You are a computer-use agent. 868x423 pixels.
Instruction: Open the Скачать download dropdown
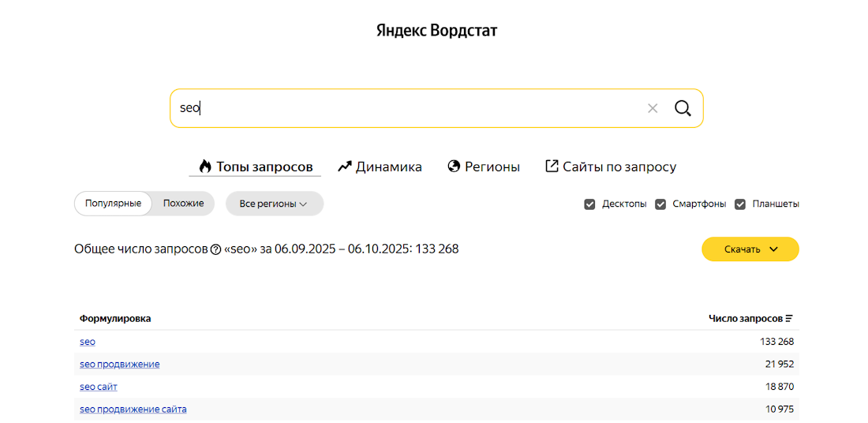click(x=750, y=249)
